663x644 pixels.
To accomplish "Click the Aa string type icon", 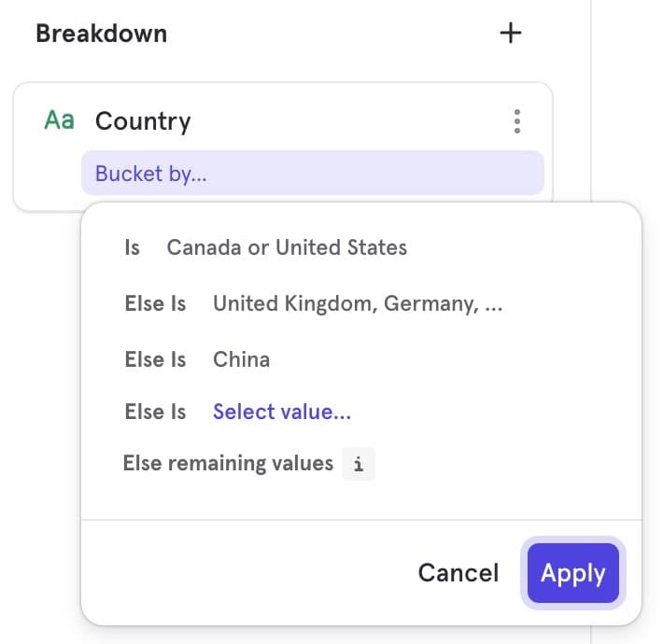I will click(59, 120).
